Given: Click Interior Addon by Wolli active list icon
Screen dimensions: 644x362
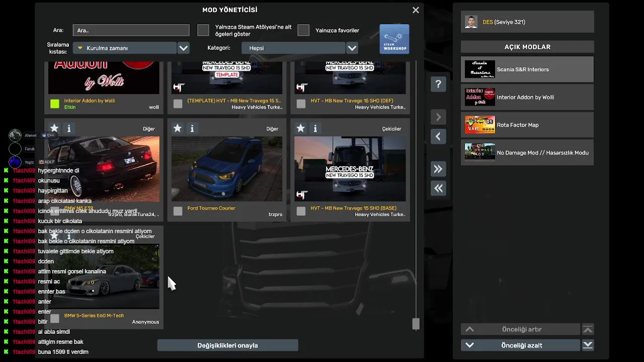Looking at the screenshot, I should (x=479, y=97).
